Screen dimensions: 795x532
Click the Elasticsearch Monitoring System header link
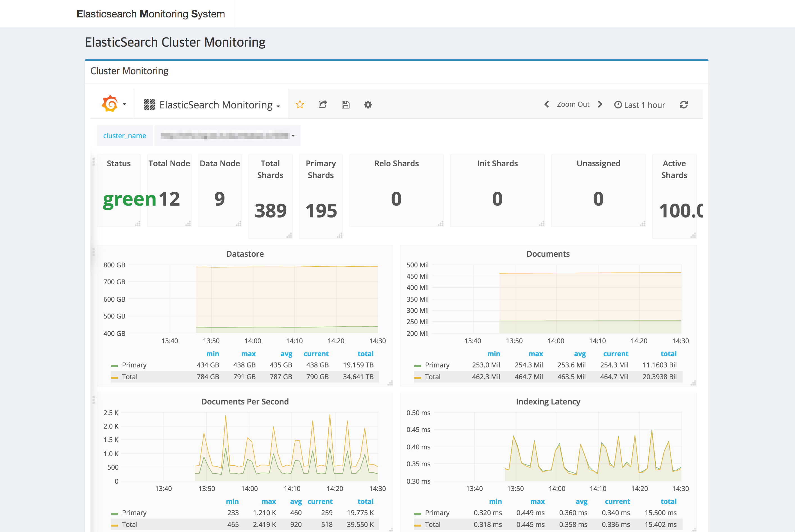tap(151, 14)
